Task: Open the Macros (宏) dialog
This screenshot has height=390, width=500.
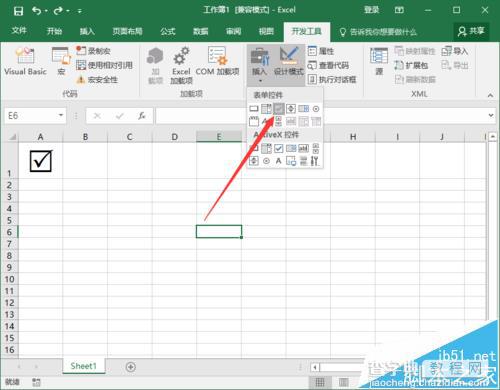Action: click(61, 61)
